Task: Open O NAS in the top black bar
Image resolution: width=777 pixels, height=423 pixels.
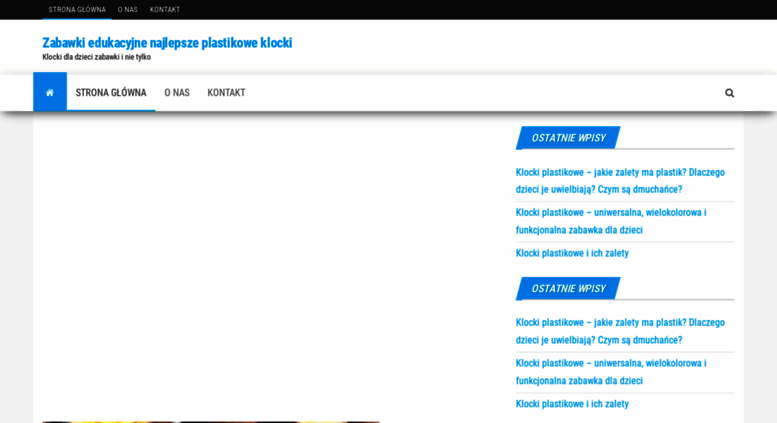Action: (127, 9)
